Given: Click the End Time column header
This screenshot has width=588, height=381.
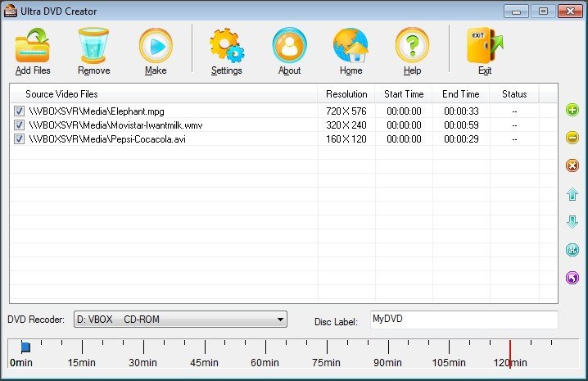Looking at the screenshot, I should (461, 94).
